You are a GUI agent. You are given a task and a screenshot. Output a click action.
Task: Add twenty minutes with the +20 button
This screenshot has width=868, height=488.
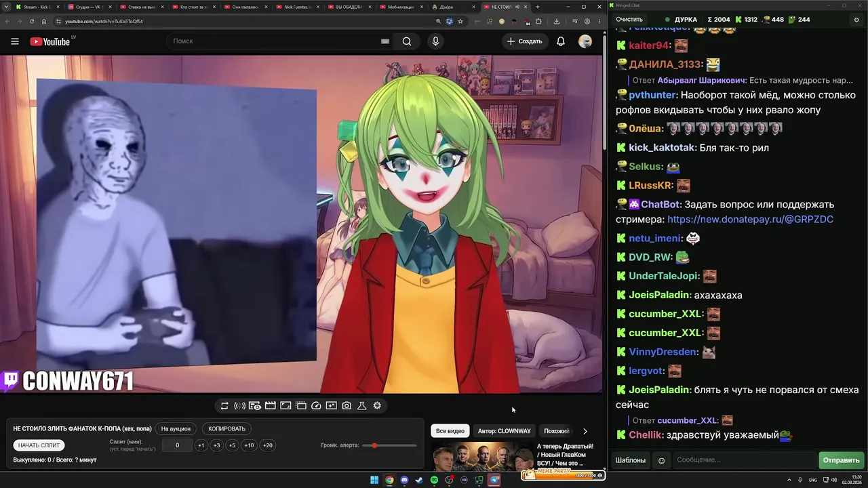(x=268, y=445)
